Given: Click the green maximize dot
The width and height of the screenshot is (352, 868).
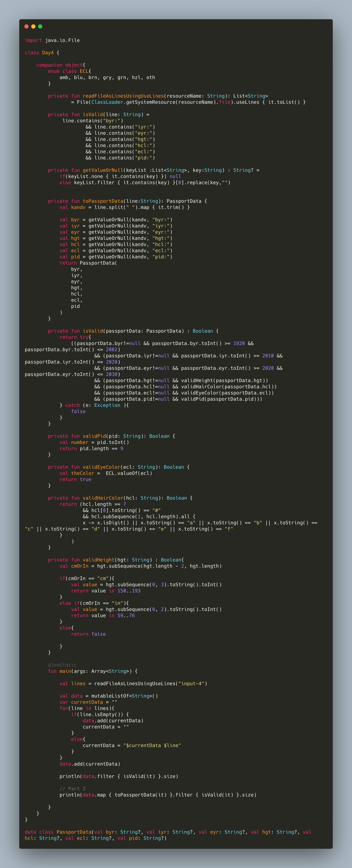Looking at the screenshot, I should coord(40,26).
